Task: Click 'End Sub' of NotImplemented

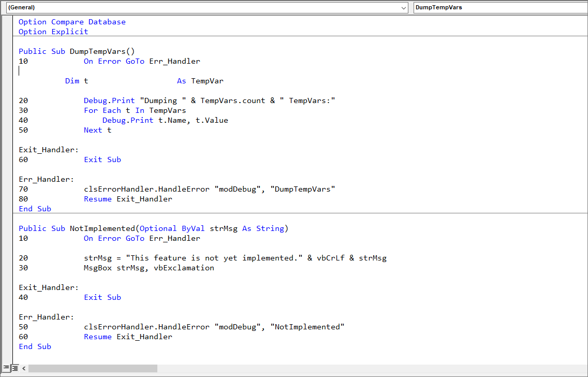Action: 35,346
